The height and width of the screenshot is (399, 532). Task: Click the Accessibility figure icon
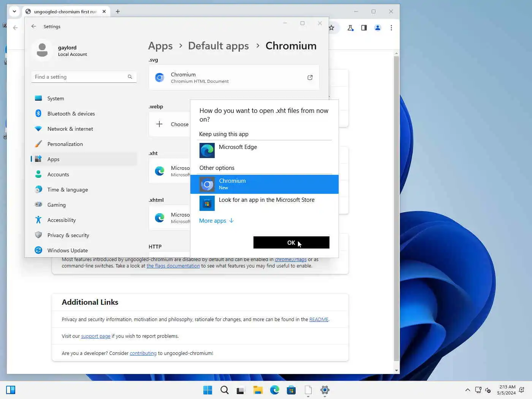[x=38, y=220]
